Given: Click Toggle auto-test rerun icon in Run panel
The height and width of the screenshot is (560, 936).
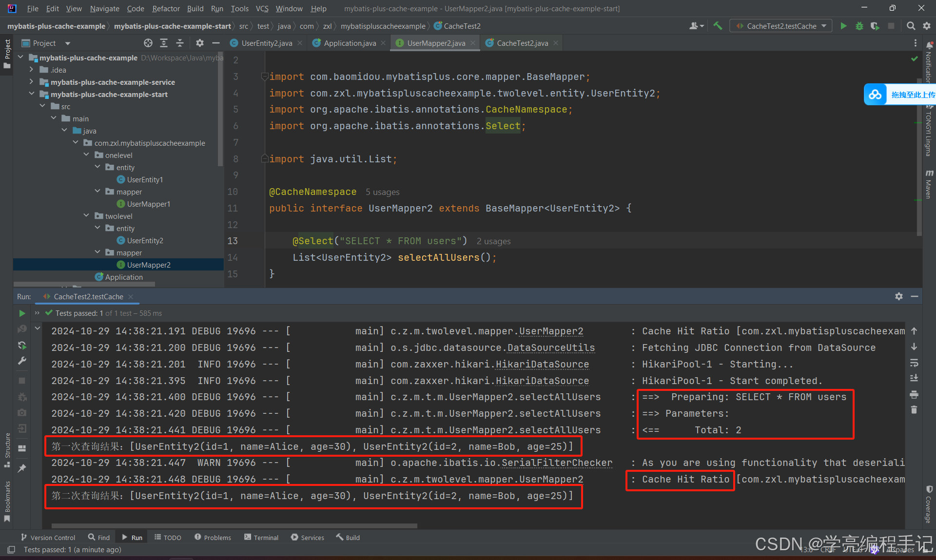Looking at the screenshot, I should click(x=22, y=345).
